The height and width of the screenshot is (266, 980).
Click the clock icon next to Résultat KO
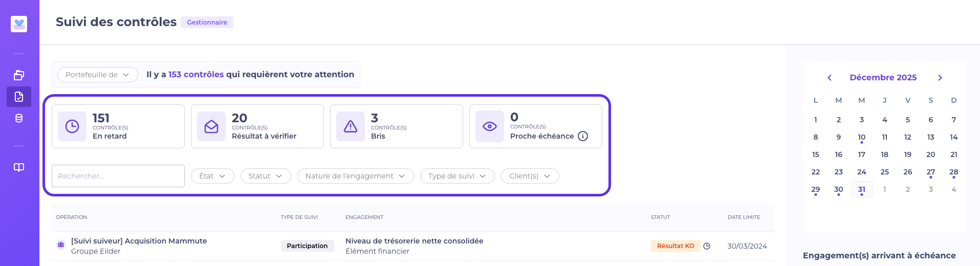(707, 246)
